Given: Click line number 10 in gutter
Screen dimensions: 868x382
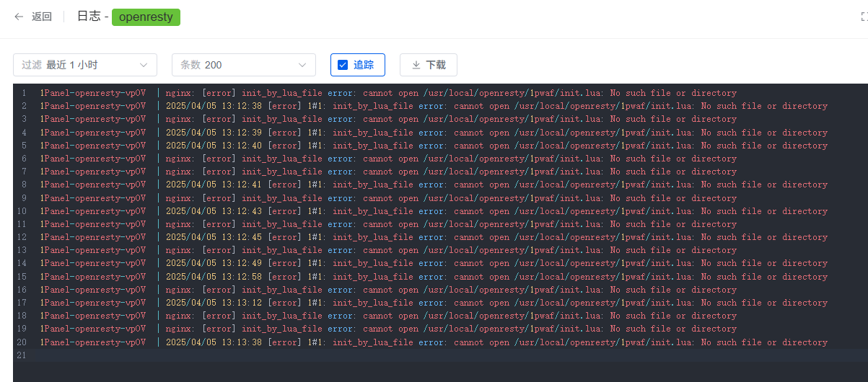Looking at the screenshot, I should coord(22,211).
